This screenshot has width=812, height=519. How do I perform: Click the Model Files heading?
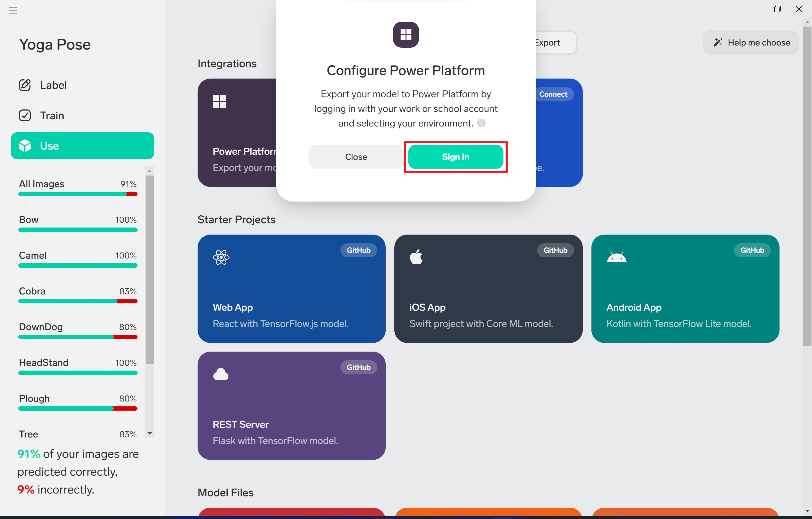pos(225,493)
